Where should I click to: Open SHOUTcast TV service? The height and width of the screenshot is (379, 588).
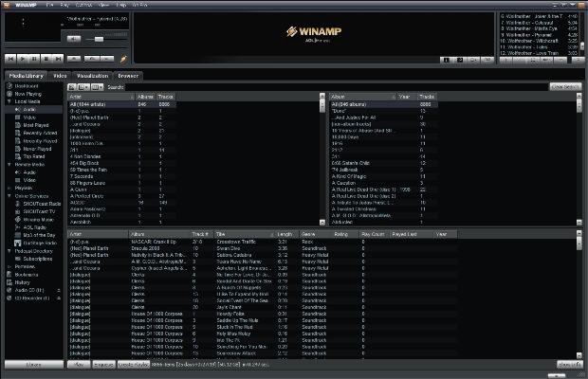pyautogui.click(x=39, y=211)
